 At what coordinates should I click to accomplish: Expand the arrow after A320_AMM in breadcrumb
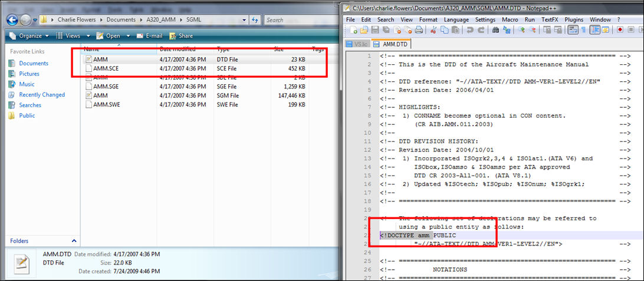click(182, 19)
